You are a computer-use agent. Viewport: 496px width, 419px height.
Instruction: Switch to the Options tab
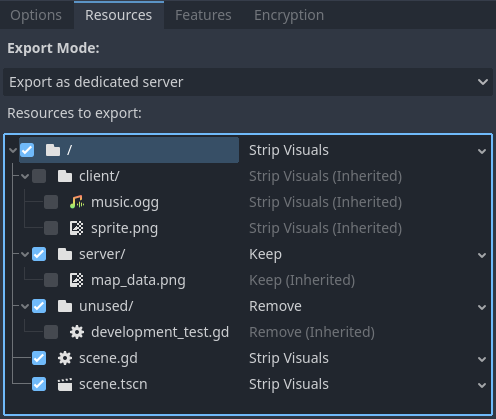(36, 15)
